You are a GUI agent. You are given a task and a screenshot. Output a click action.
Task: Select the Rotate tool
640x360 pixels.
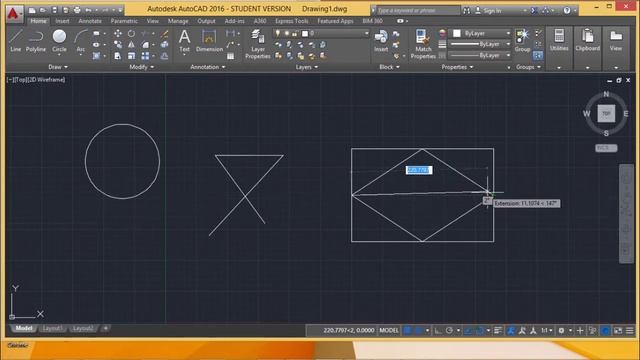point(131,33)
